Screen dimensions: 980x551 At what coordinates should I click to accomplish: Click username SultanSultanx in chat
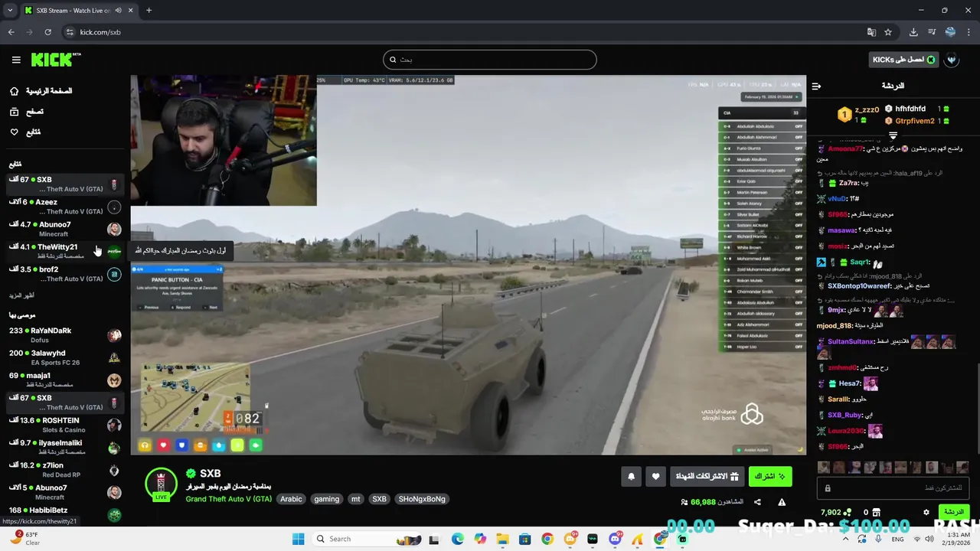click(851, 341)
